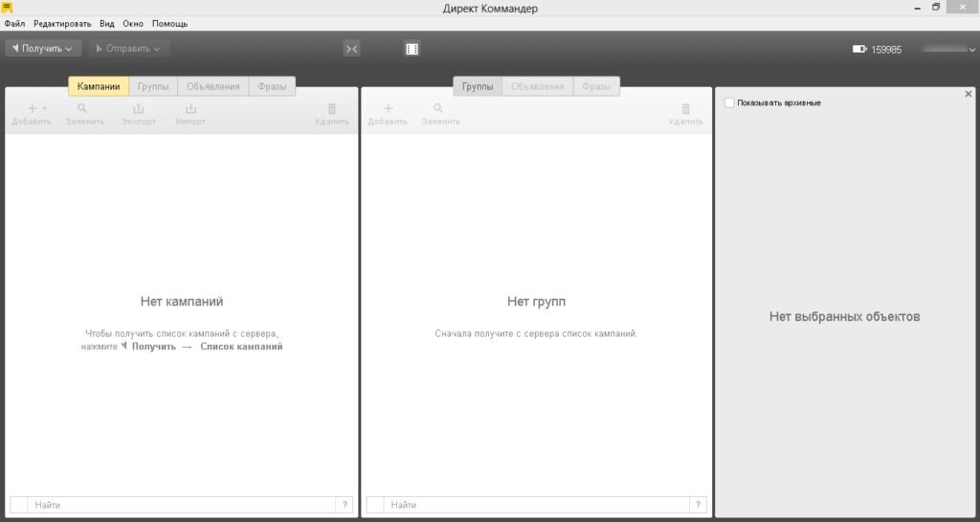The width and height of the screenshot is (980, 522).
Task: Click the columns layout icon
Action: pos(412,48)
